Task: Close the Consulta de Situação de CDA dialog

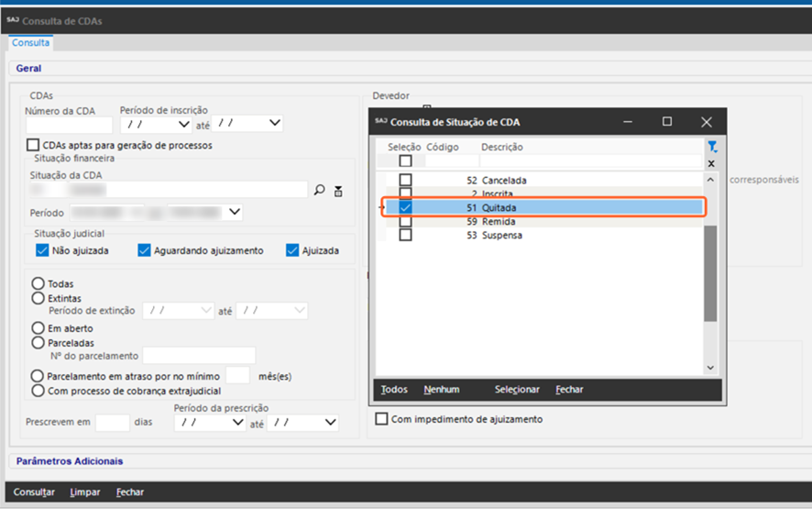Action: [x=706, y=122]
